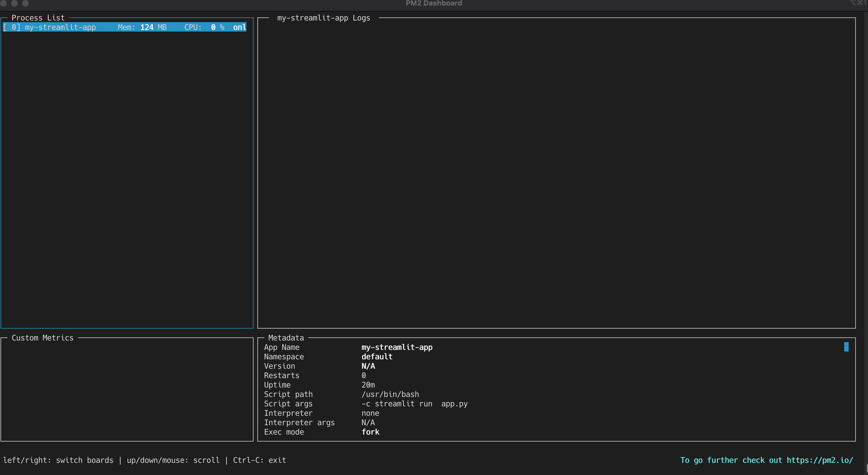Image resolution: width=868 pixels, height=475 pixels.
Task: Click the CPU 0 % value
Action: (x=217, y=27)
